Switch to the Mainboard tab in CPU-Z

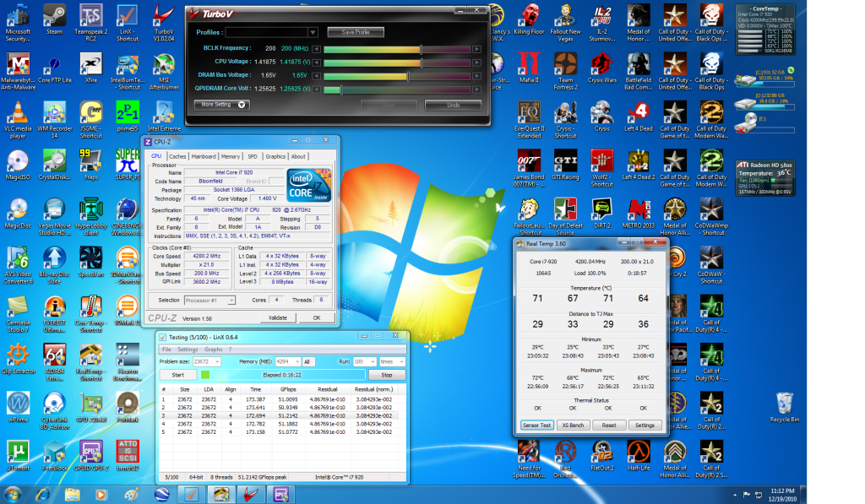[204, 157]
